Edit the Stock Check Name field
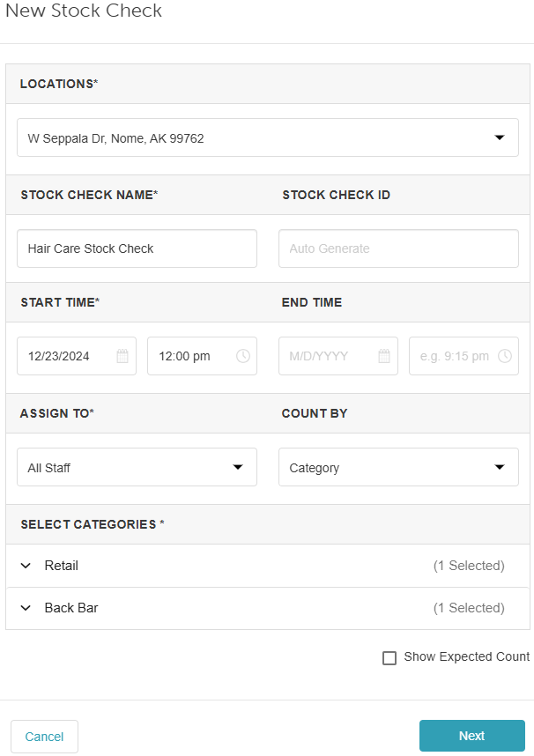The height and width of the screenshot is (756, 534). 137,248
